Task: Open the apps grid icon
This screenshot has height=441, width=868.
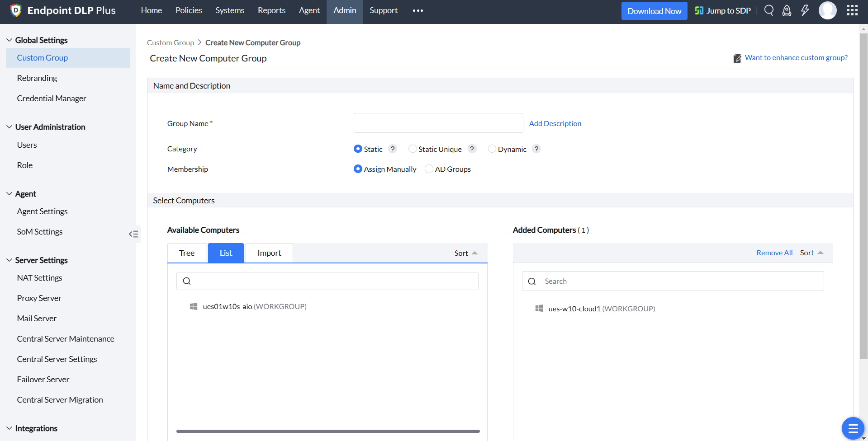Action: [x=852, y=10]
